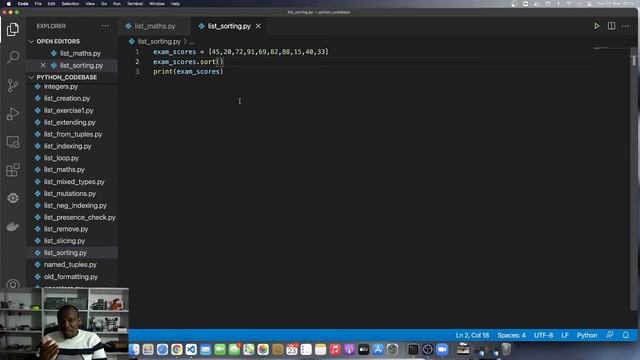Open list_remove.py in the file tree
640x360 pixels.
[66, 229]
